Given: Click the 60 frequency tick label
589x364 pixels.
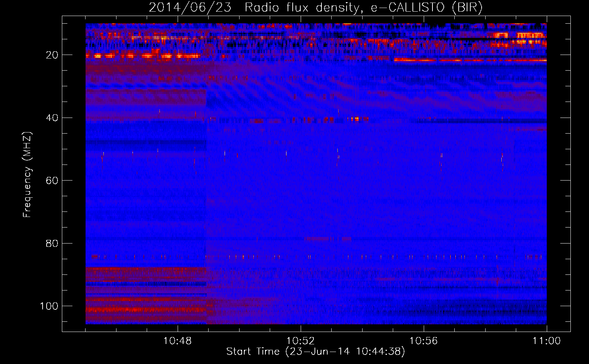Looking at the screenshot, I should [x=52, y=181].
